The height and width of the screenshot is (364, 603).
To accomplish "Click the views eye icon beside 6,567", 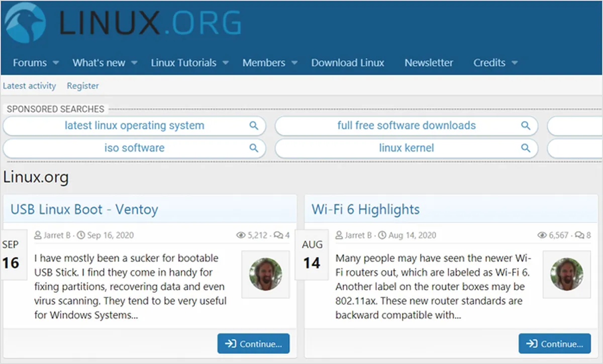I will point(542,235).
